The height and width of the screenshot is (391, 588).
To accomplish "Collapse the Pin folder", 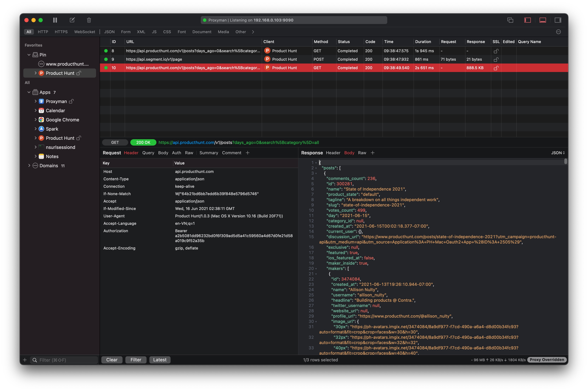I will tap(29, 55).
